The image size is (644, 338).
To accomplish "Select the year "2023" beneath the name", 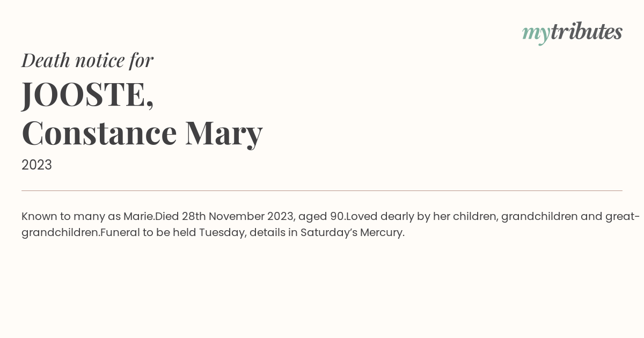I will [x=36, y=165].
